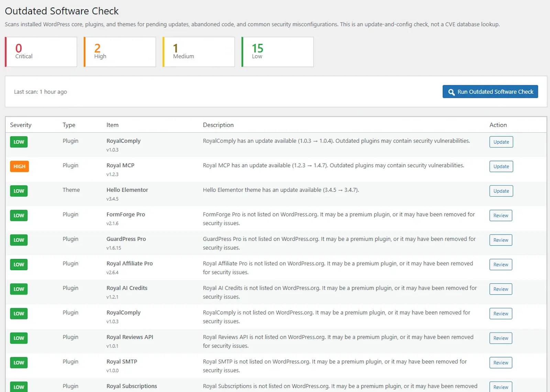Review the Royal Affiliate Pro finding
Screen dimensions: 550x392
tap(501, 265)
